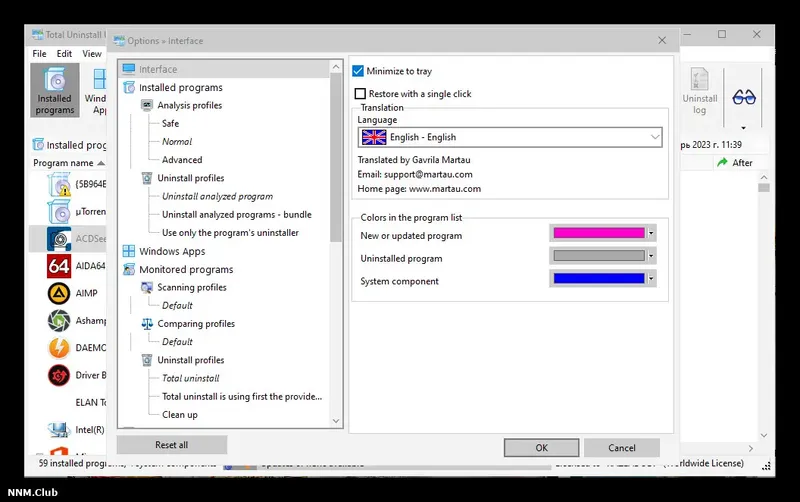Open Uninstalled program color dropdown arrow

(651, 256)
